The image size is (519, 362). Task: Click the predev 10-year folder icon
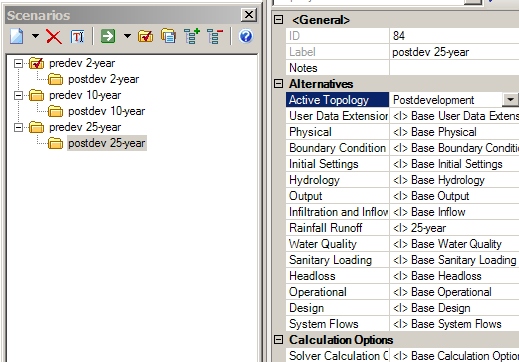(36, 95)
